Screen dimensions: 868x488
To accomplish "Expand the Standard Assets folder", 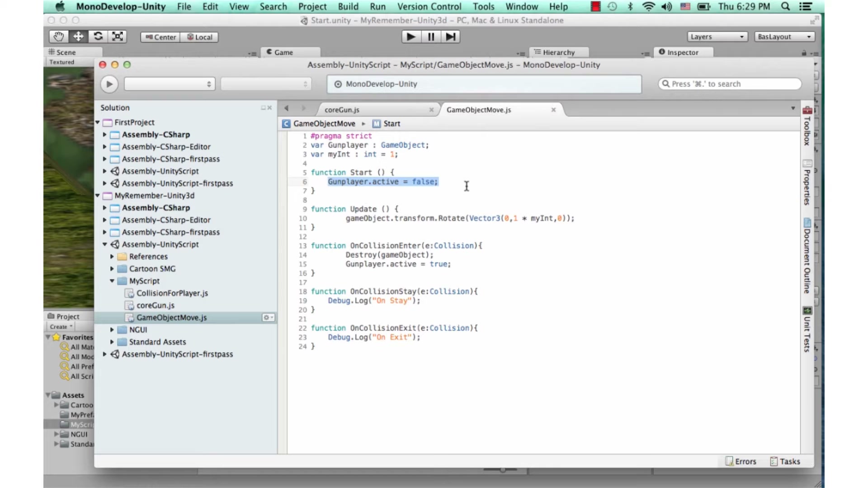I will 112,342.
